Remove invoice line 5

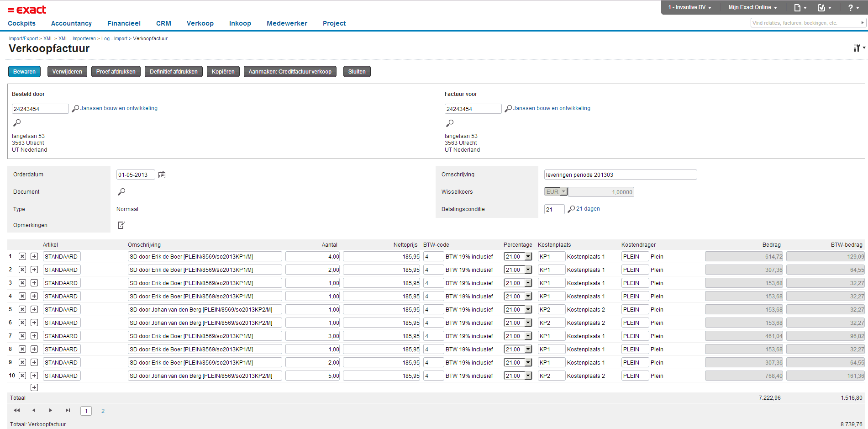[x=22, y=310]
